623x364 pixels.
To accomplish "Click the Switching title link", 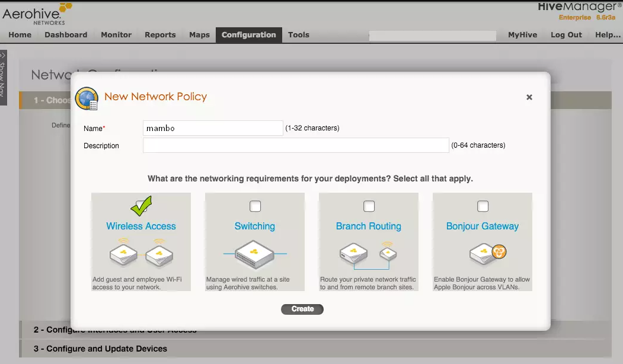I will tap(255, 226).
